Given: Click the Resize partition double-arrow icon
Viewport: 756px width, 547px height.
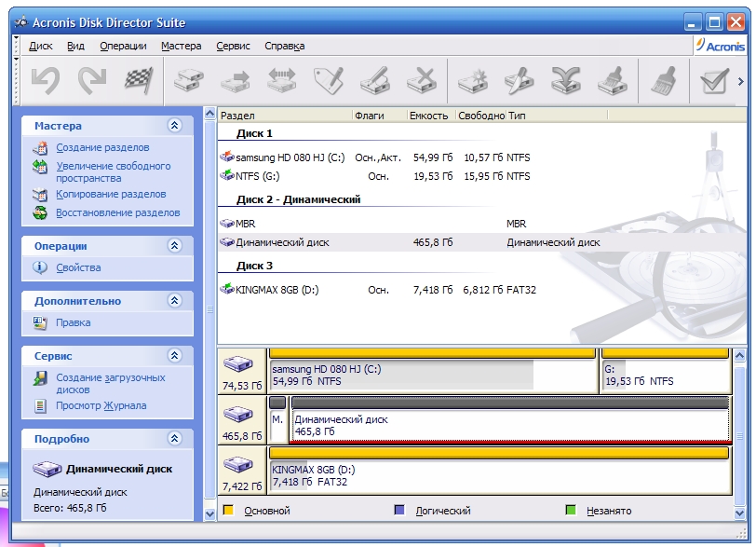Looking at the screenshot, I should (x=281, y=80).
